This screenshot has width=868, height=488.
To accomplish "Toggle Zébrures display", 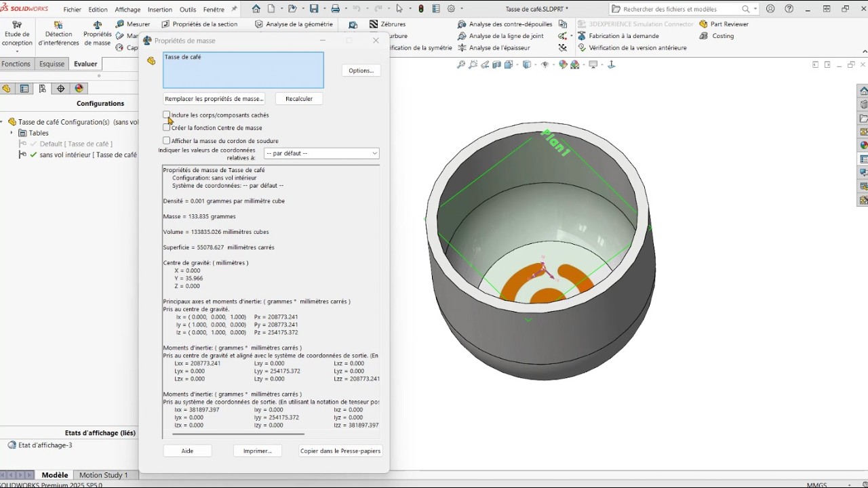I will pos(387,24).
